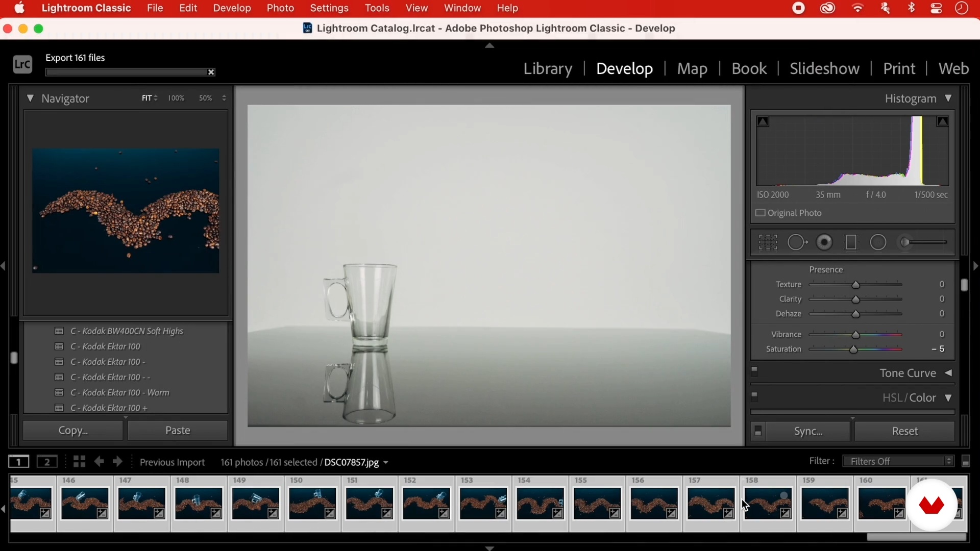
Task: Open macOS Control Center
Action: click(x=936, y=8)
